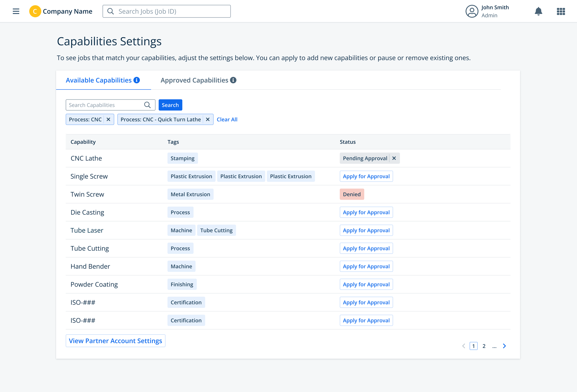Click the John Smith user avatar
Viewport: 577px width, 392px height.
coord(472,11)
